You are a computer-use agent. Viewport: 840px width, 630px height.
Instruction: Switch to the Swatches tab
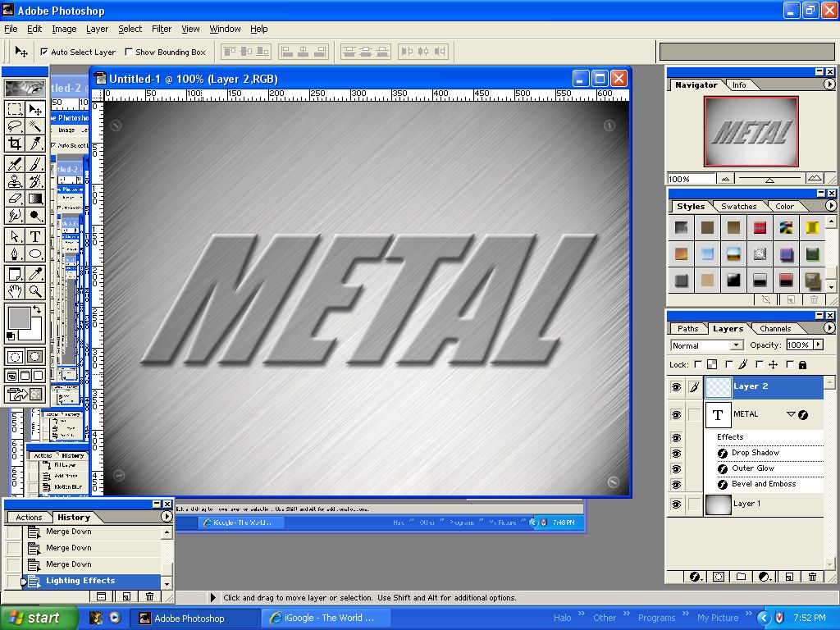738,206
